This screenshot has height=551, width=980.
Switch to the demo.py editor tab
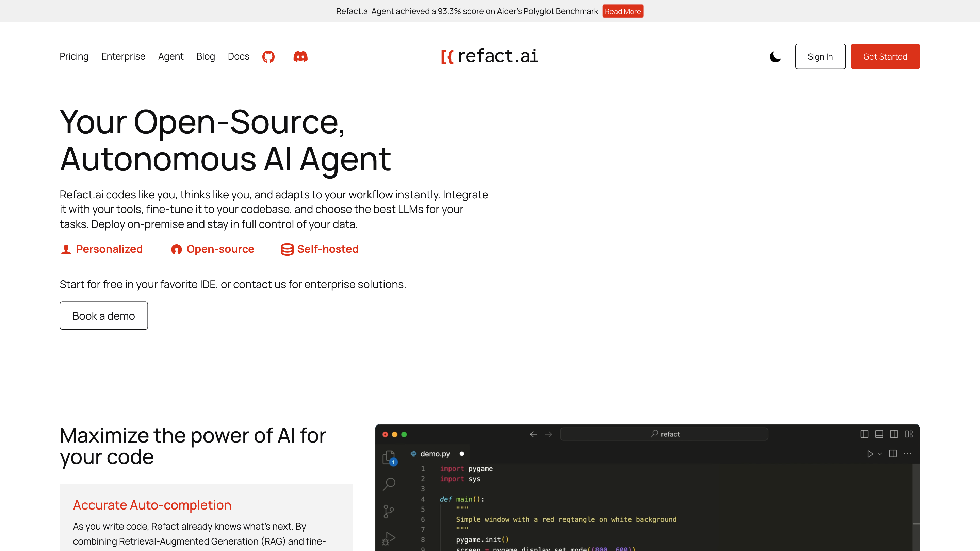tap(435, 454)
